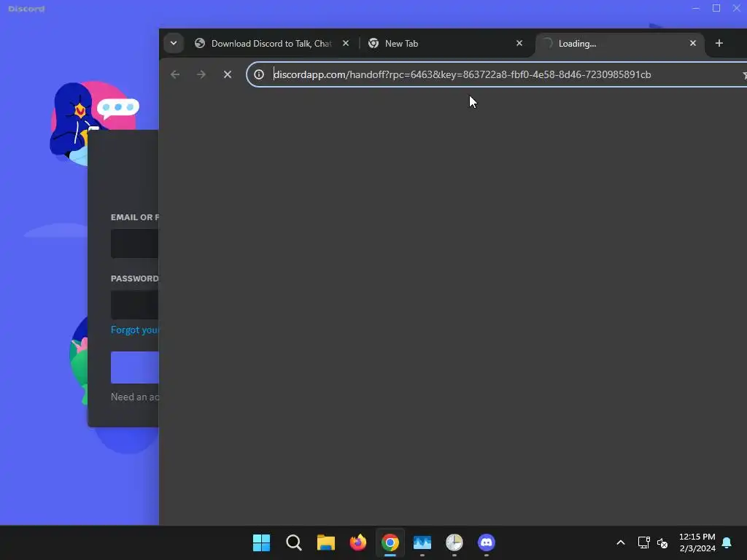747x560 pixels.
Task: Open File Explorer from the taskbar
Action: point(326,542)
